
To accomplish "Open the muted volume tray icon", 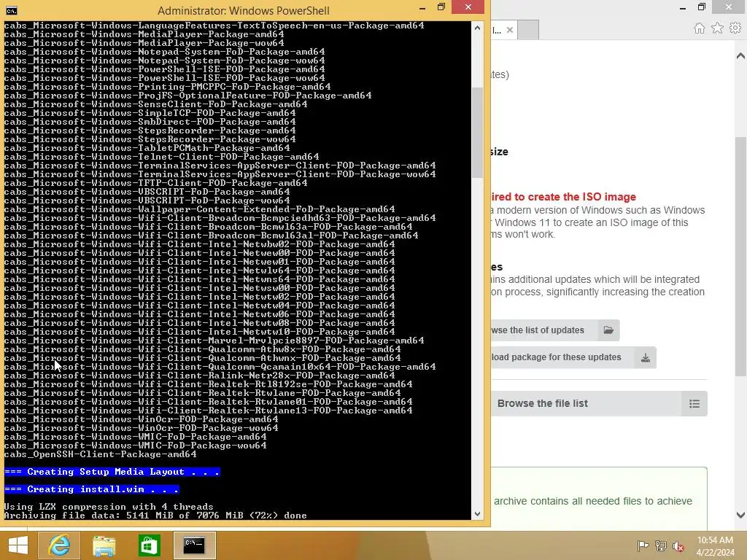I will click(x=678, y=546).
